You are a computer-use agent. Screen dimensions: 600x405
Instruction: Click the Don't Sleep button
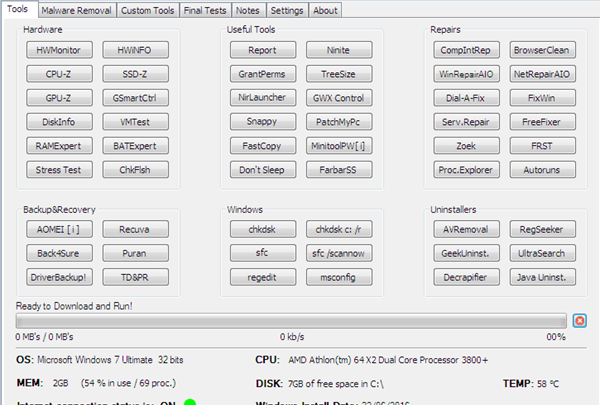263,170
